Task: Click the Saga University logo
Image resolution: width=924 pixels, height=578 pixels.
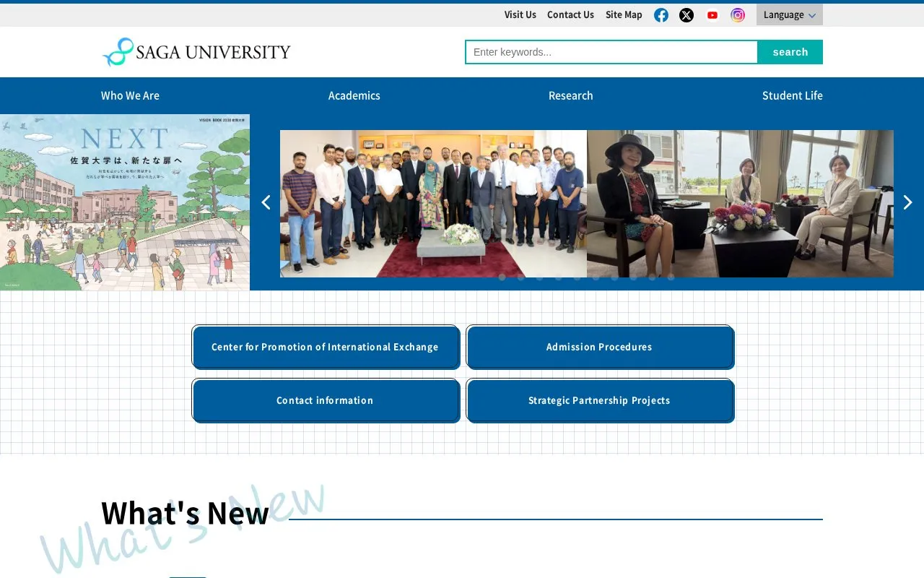Action: 196,52
